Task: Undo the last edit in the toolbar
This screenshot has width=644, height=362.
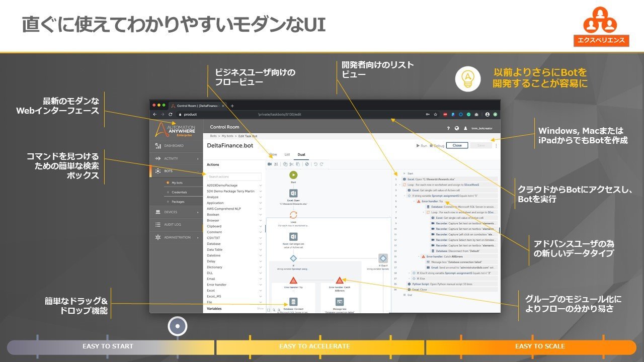Action: click(x=315, y=164)
